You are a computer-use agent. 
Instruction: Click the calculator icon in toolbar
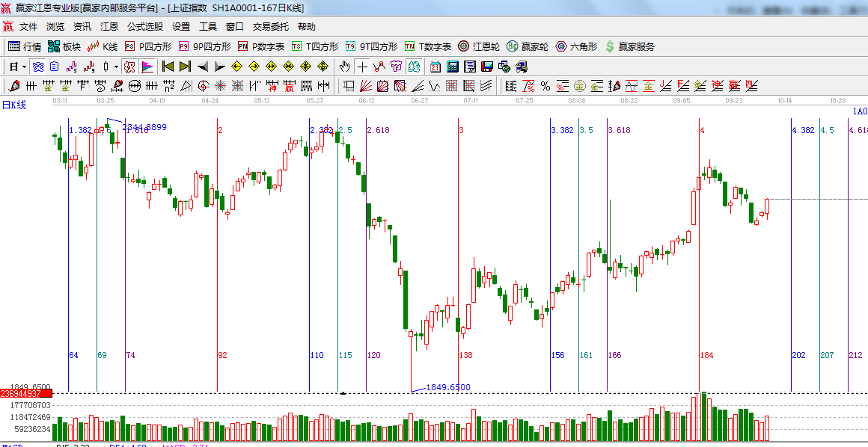click(x=452, y=67)
